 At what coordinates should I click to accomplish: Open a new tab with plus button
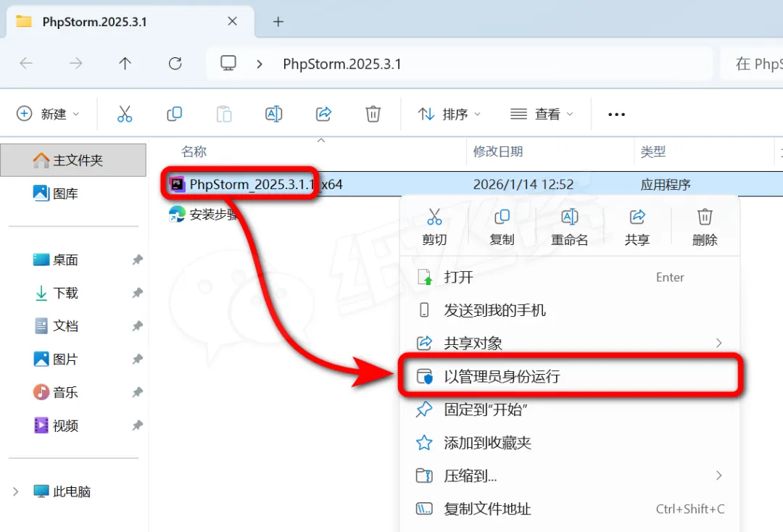tap(278, 22)
